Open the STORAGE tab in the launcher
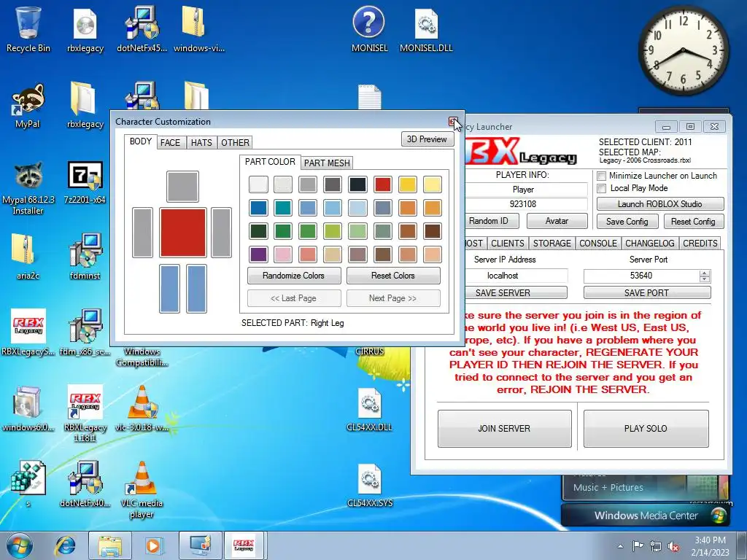This screenshot has height=560, width=747. click(551, 244)
